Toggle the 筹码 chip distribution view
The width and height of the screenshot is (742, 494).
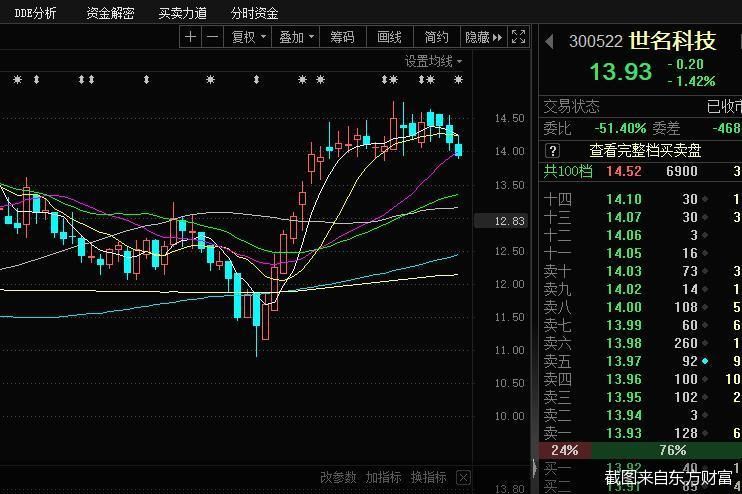point(342,37)
